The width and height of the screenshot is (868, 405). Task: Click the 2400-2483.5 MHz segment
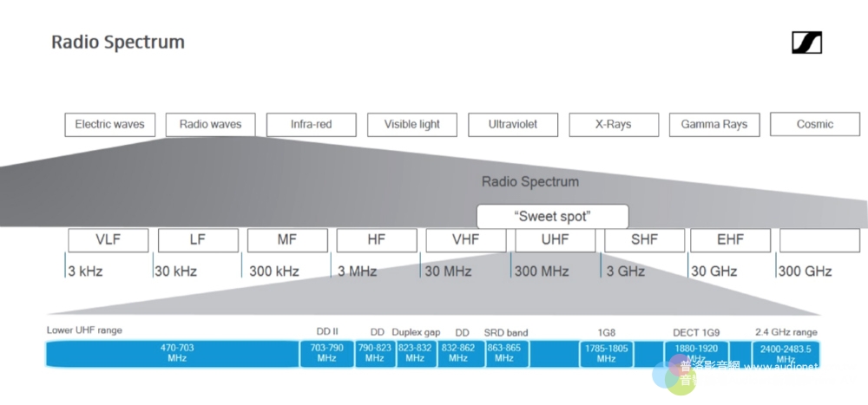click(786, 354)
